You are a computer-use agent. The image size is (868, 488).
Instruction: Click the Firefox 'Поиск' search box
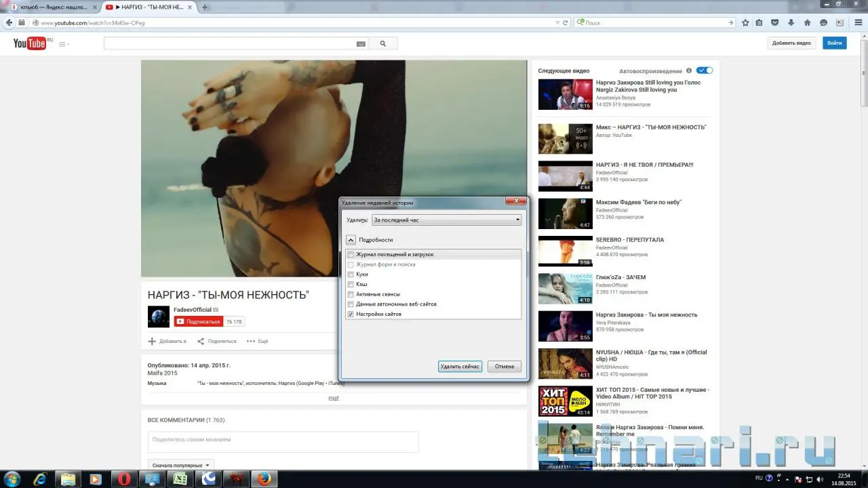point(655,22)
